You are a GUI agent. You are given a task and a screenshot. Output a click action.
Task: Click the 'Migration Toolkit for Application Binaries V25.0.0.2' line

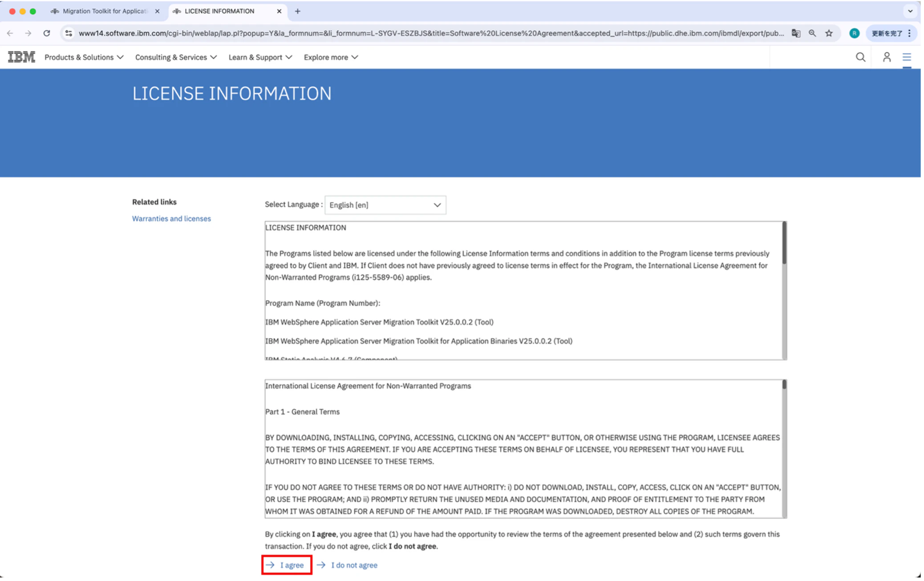coord(419,341)
